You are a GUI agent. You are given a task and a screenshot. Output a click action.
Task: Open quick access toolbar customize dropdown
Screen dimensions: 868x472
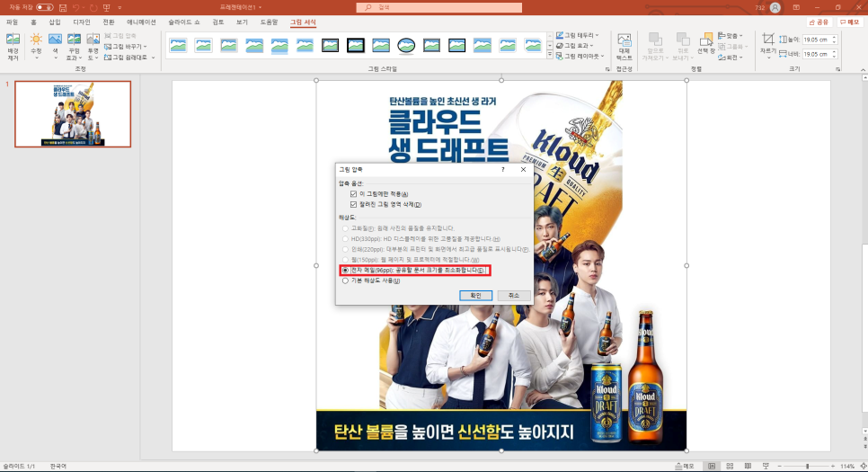pyautogui.click(x=120, y=8)
